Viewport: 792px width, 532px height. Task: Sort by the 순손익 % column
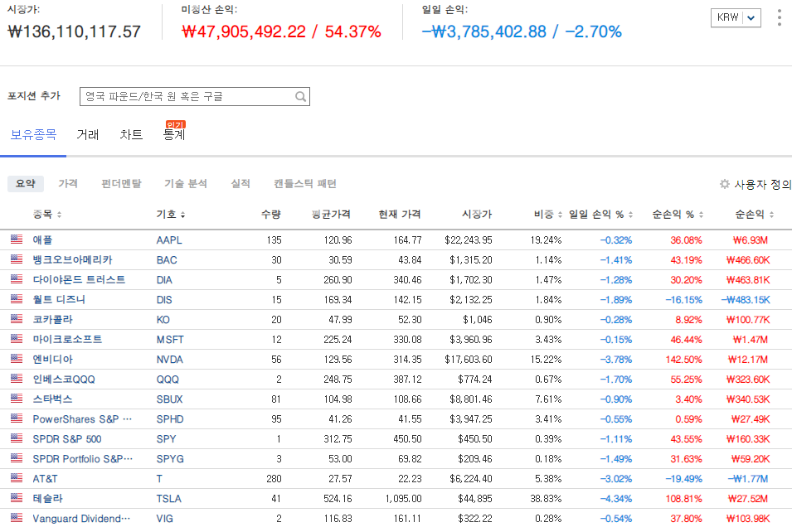(678, 215)
